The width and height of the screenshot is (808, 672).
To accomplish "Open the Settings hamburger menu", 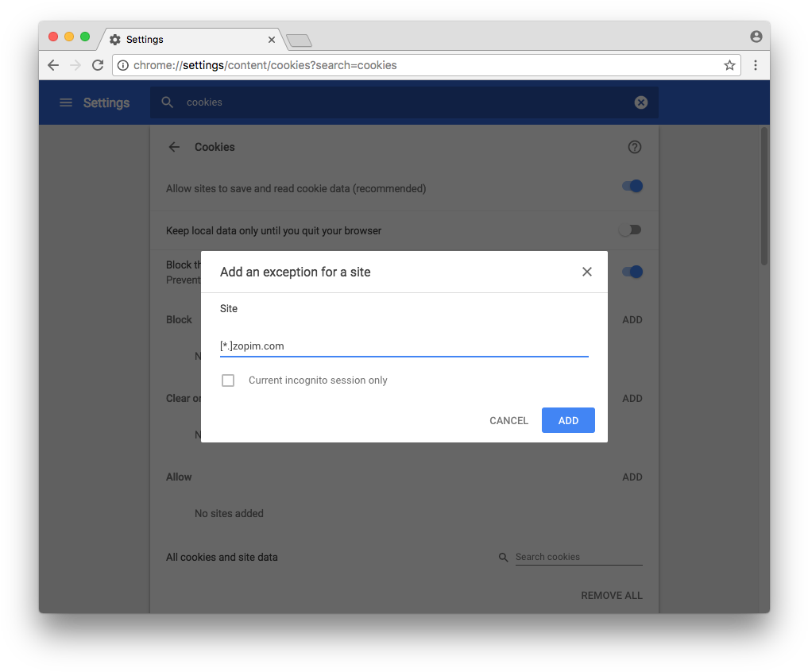I will click(x=66, y=102).
